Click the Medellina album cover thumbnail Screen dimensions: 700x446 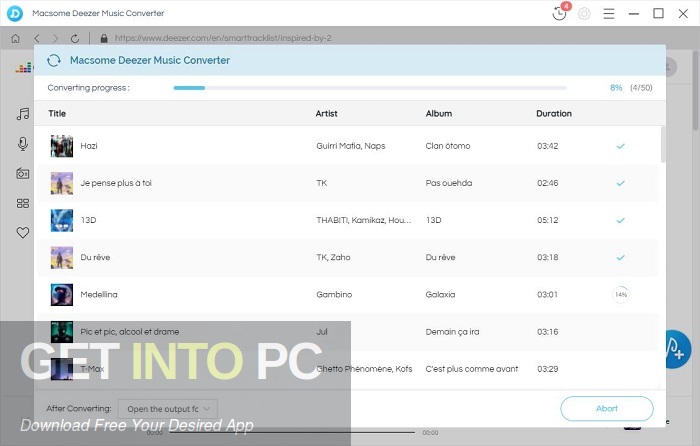62,295
